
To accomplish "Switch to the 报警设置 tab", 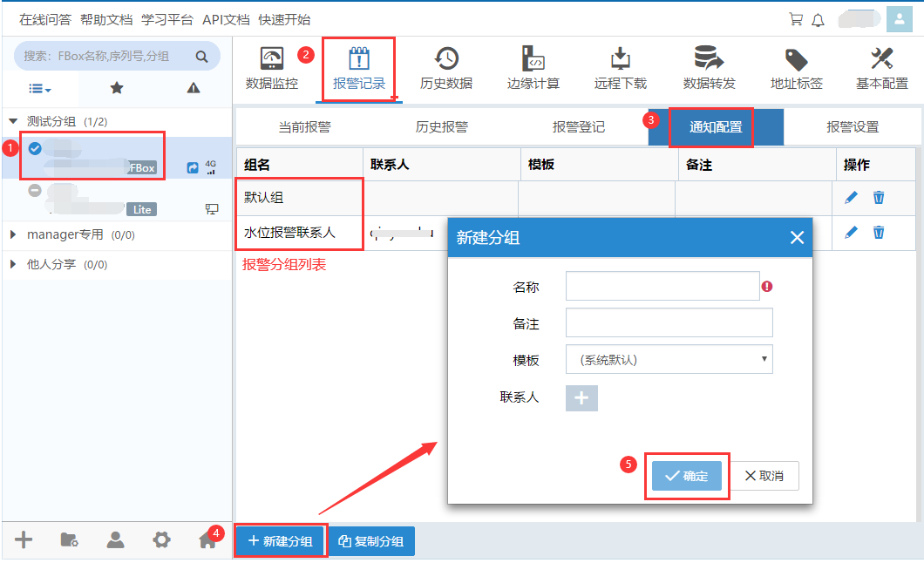I will click(x=852, y=127).
